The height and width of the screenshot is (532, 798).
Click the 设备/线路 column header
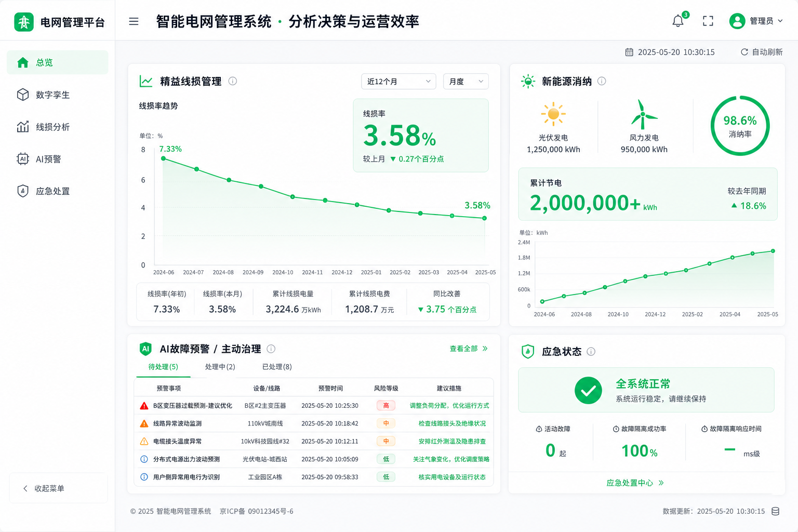click(x=267, y=389)
